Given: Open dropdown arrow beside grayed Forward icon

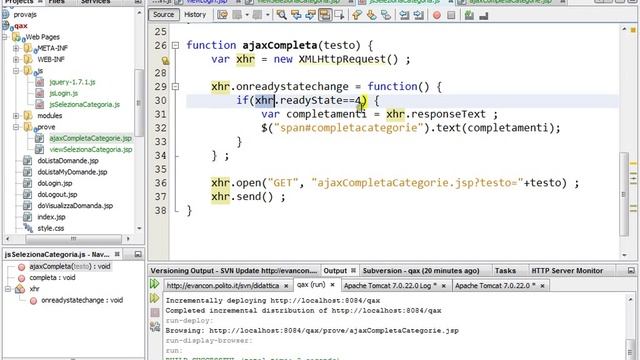Looking at the screenshot, I should tap(267, 15).
